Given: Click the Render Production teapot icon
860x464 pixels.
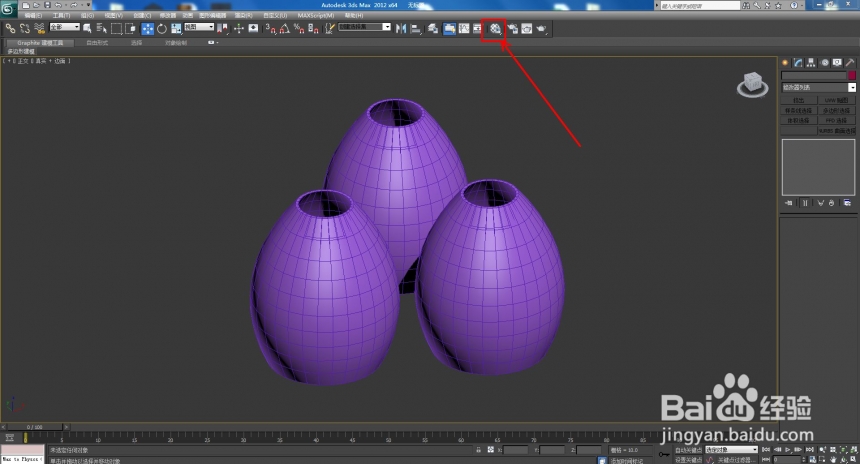Looking at the screenshot, I should [542, 29].
